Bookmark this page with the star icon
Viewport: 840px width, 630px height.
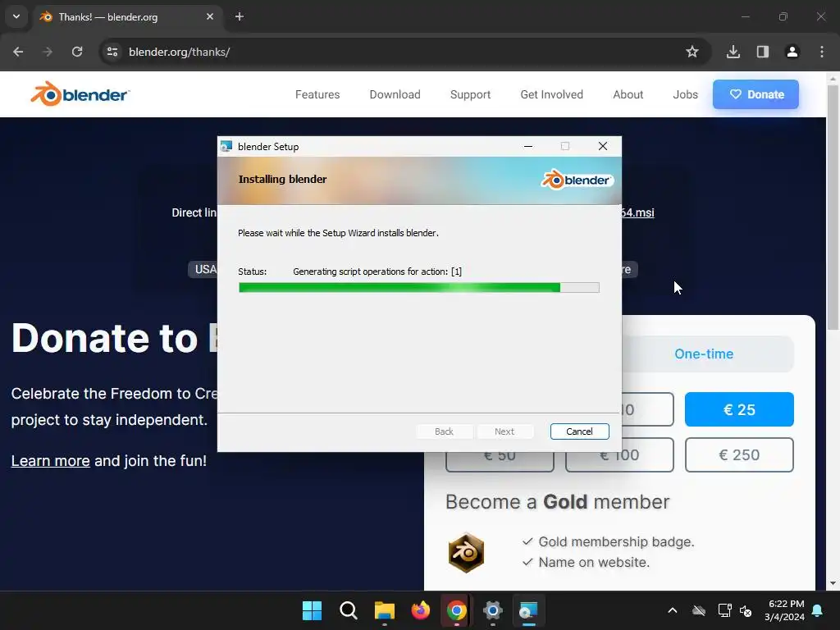[692, 52]
